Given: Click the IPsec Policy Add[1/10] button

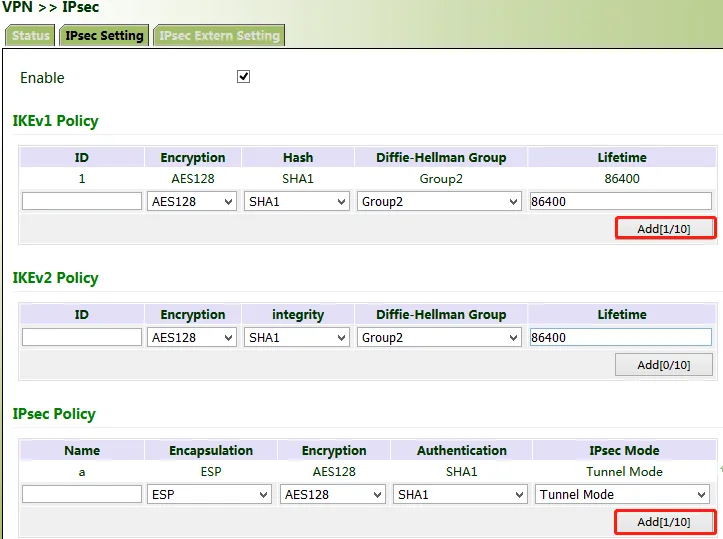Looking at the screenshot, I should 664,522.
